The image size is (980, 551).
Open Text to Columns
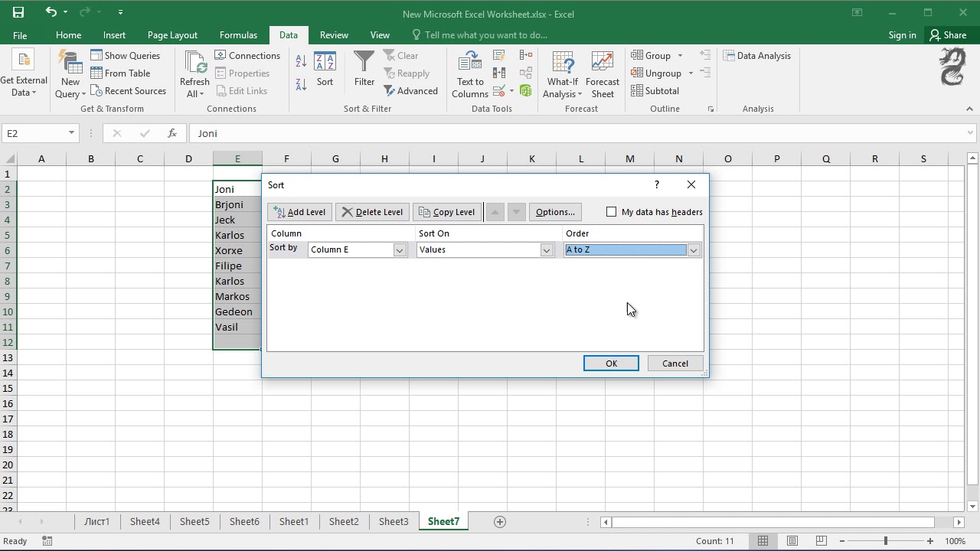click(470, 74)
